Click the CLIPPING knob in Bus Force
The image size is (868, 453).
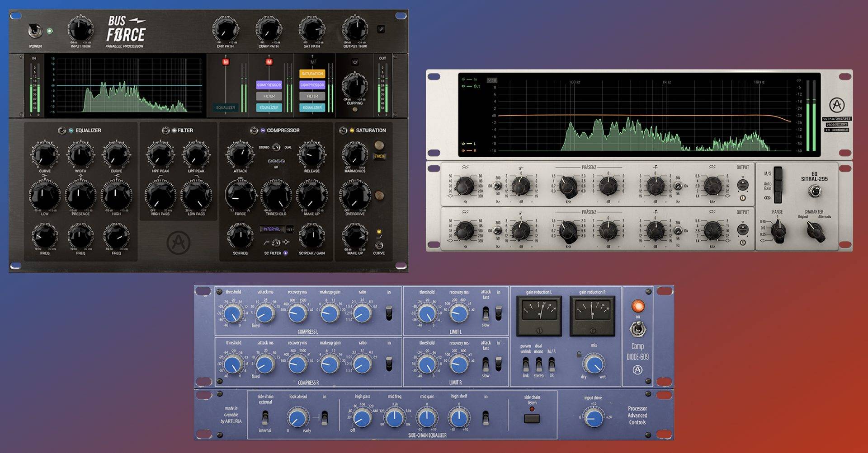355,86
